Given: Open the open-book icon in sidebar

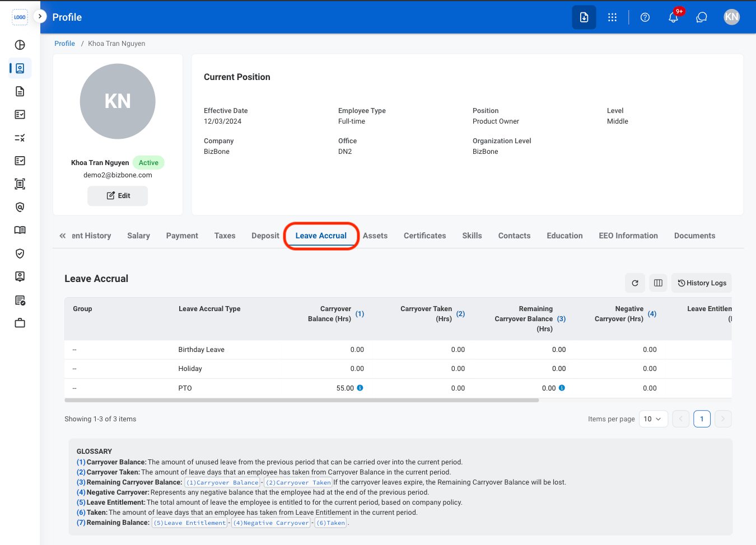Looking at the screenshot, I should [x=20, y=230].
